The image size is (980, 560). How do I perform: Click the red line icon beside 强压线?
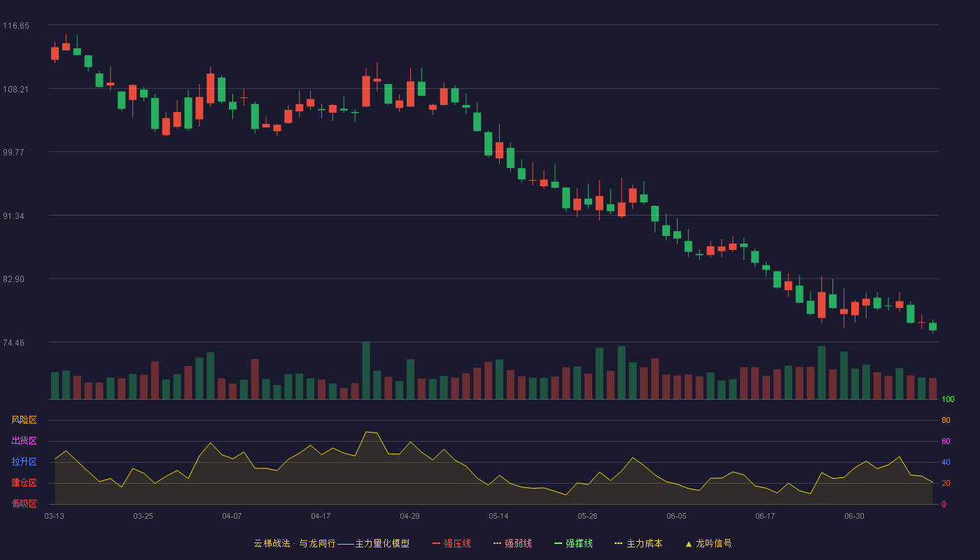tap(436, 543)
